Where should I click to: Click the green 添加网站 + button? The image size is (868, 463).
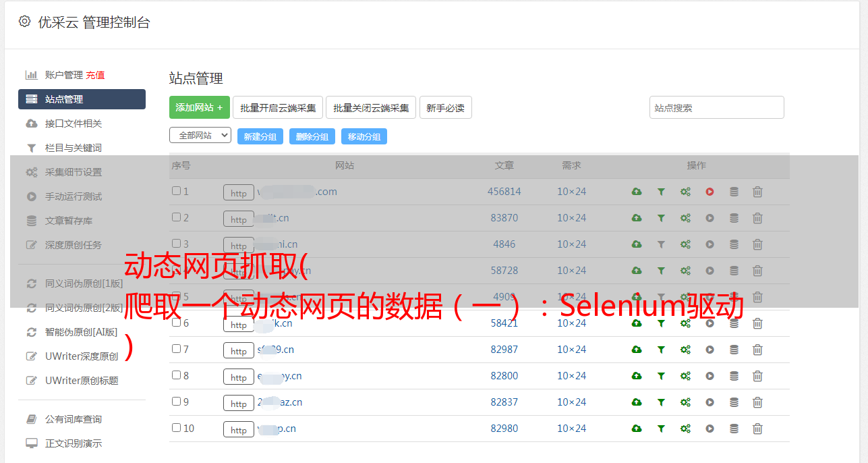(x=200, y=107)
